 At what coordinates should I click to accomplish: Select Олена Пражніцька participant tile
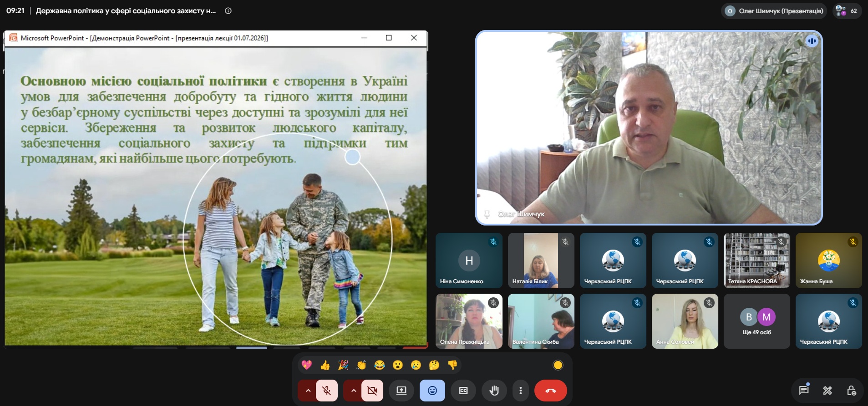[469, 321]
